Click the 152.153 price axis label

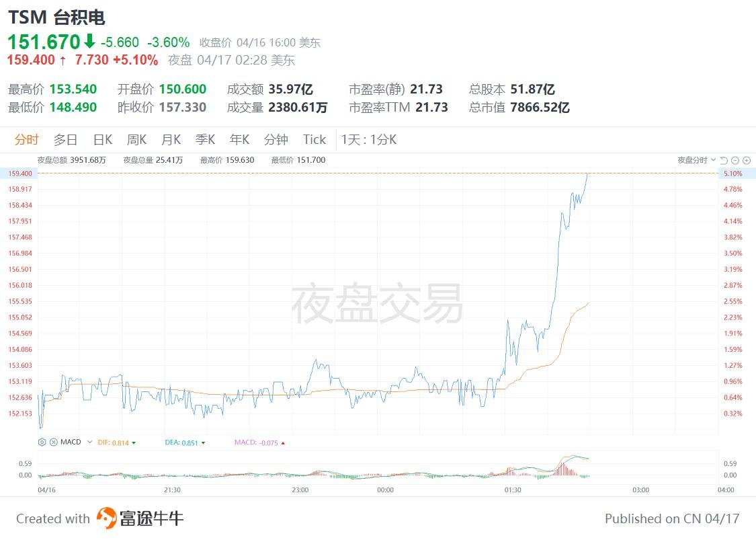(x=19, y=414)
